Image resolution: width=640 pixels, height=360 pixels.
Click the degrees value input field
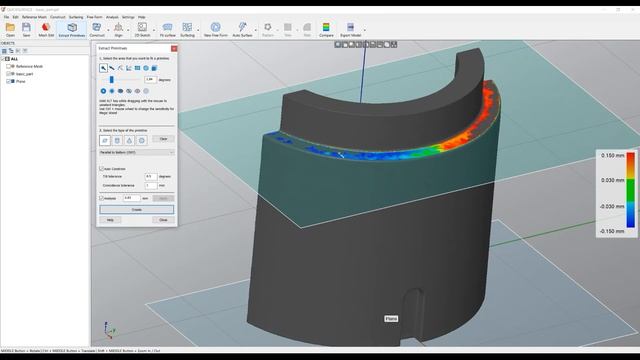(x=150, y=80)
